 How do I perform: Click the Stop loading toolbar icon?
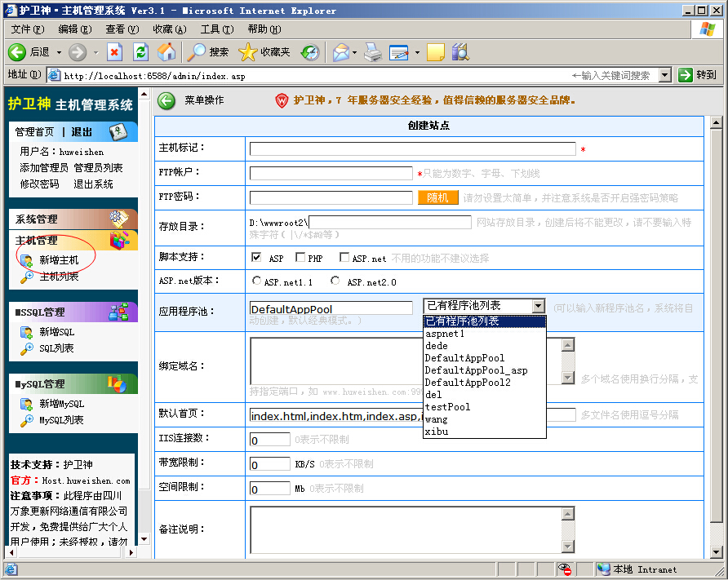tap(114, 52)
